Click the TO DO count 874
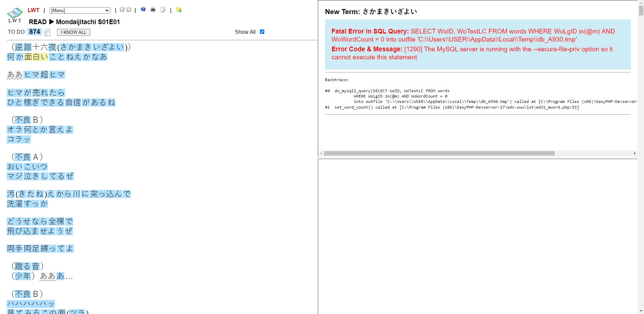This screenshot has height=314, width=644. 35,32
